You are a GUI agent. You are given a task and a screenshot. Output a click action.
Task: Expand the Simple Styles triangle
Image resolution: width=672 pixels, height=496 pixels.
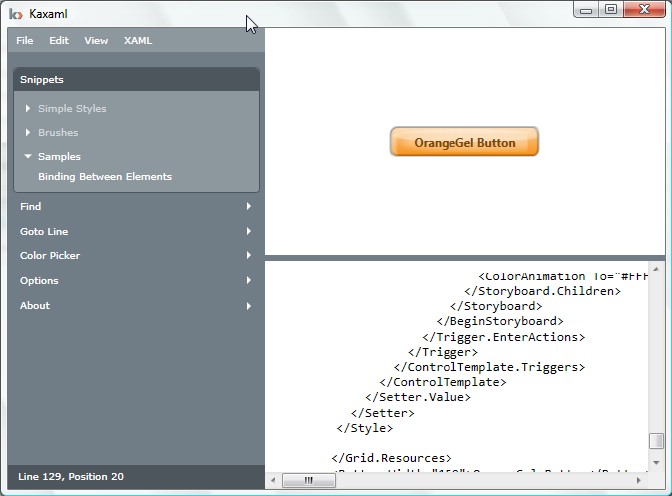point(28,108)
